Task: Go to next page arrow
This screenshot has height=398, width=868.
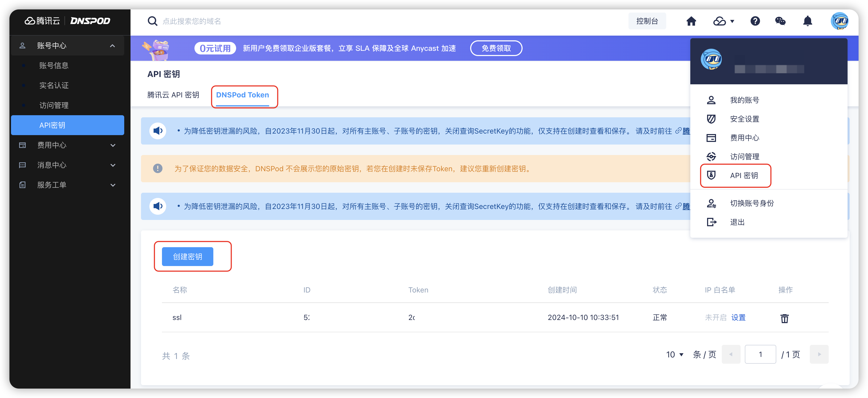Action: pos(819,354)
